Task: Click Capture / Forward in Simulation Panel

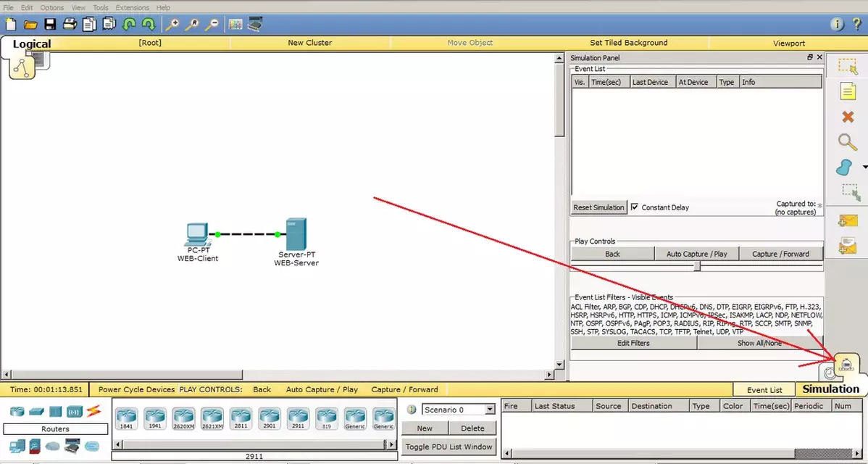Action: click(x=780, y=254)
